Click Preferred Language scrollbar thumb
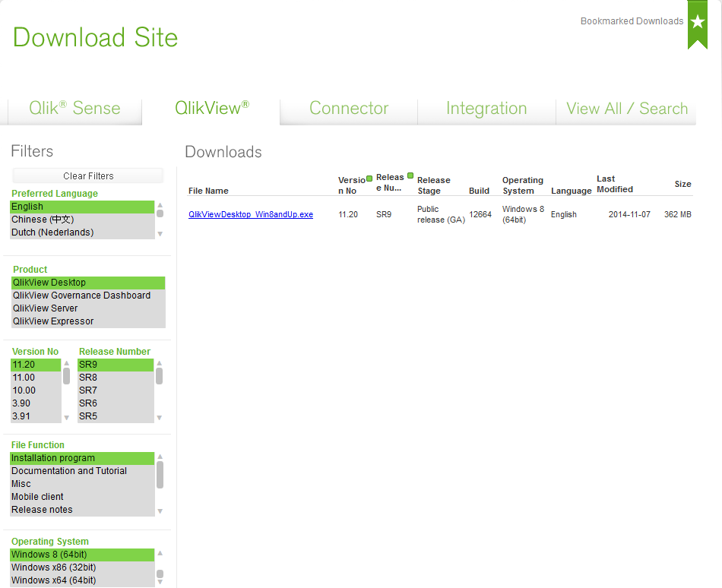The width and height of the screenshot is (722, 588). 160,213
